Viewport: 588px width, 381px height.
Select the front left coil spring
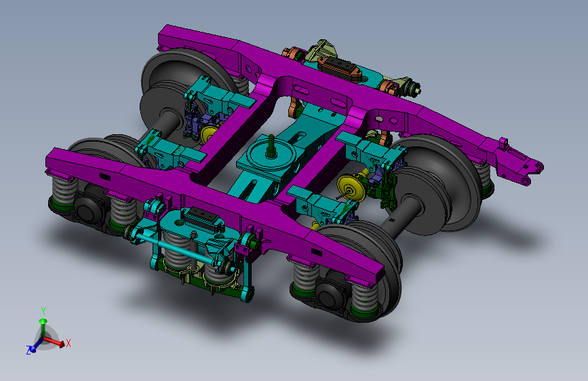[x=64, y=190]
